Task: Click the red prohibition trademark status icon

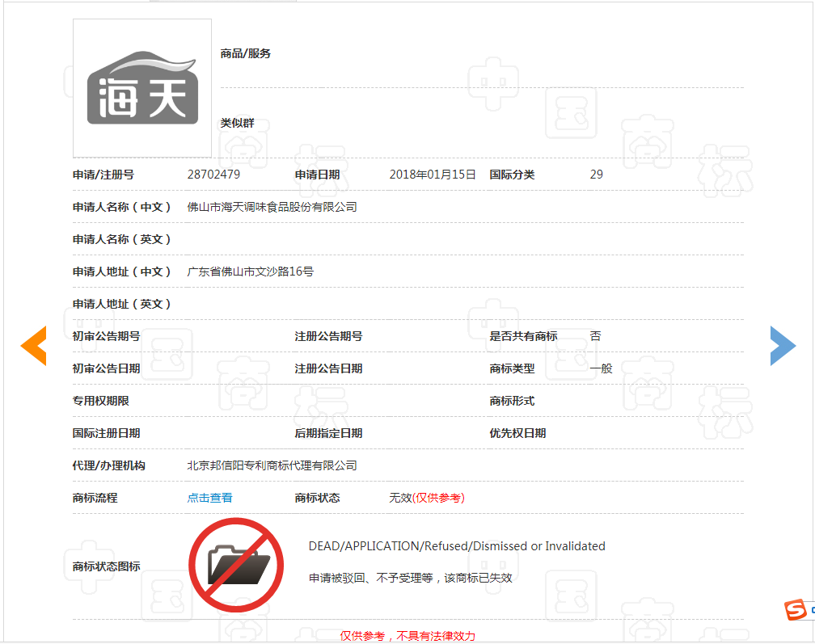Action: [236, 564]
